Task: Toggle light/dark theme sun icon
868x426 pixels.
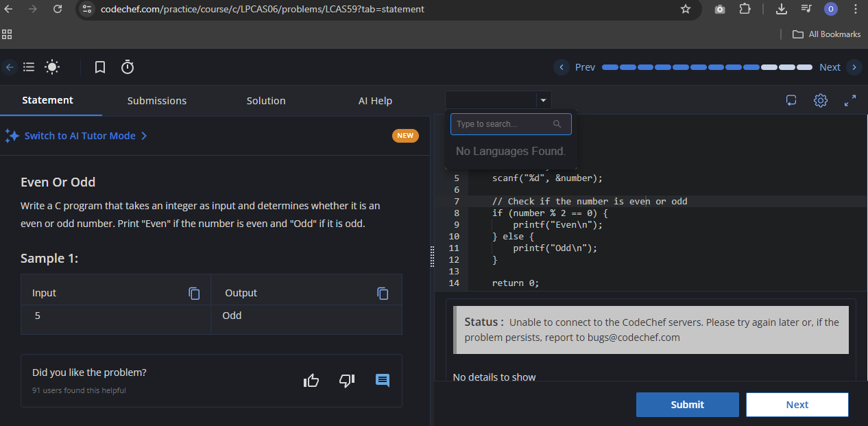Action: [52, 67]
